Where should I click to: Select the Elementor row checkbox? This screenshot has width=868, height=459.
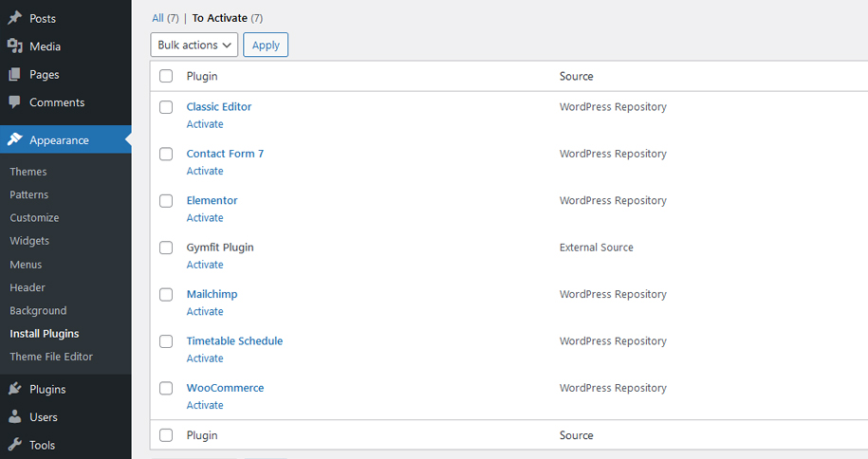pyautogui.click(x=166, y=201)
